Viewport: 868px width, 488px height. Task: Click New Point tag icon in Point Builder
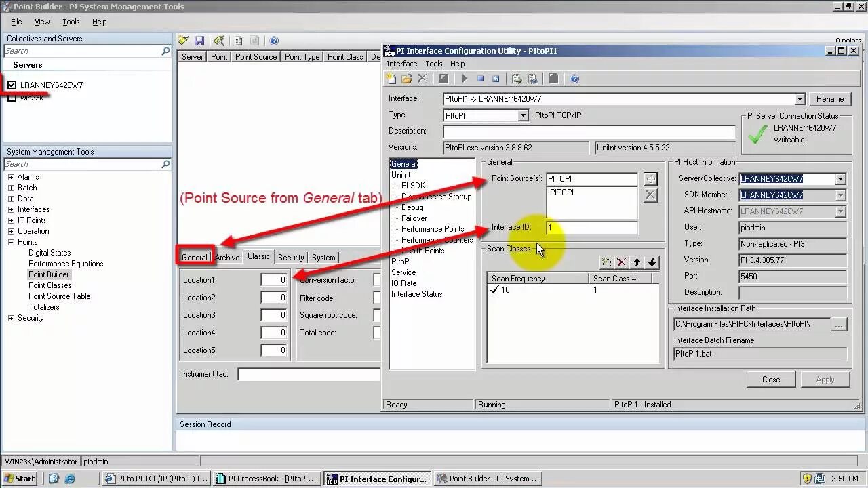pos(184,41)
